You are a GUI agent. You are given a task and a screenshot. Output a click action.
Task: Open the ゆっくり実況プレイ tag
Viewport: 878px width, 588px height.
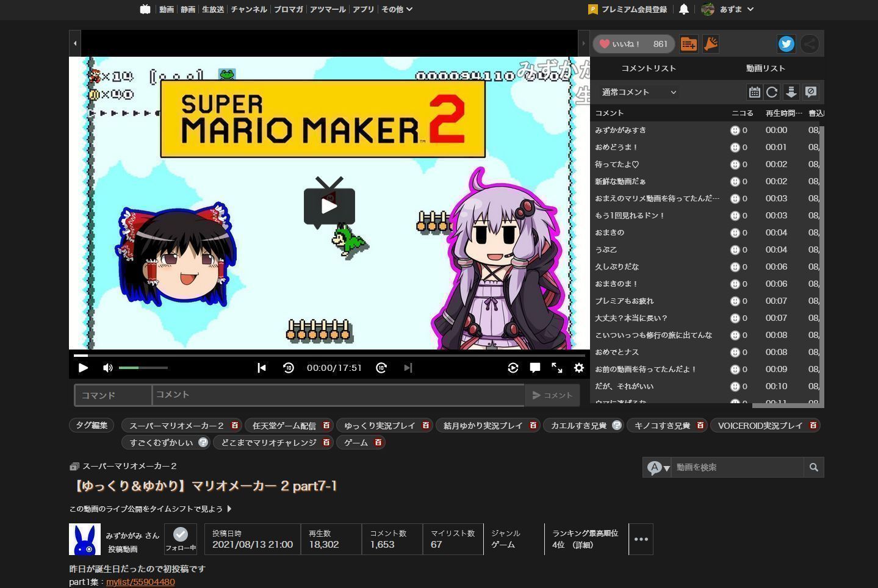point(380,426)
